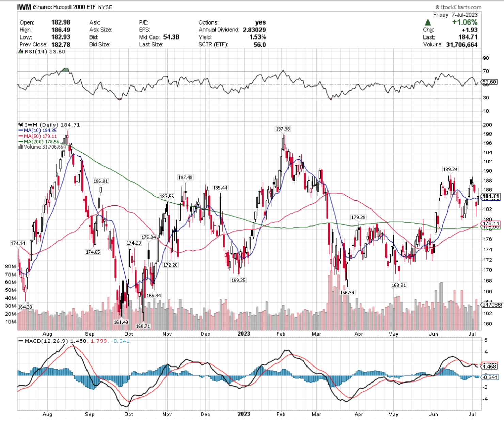Click the 187.48 November high label

coord(185,178)
